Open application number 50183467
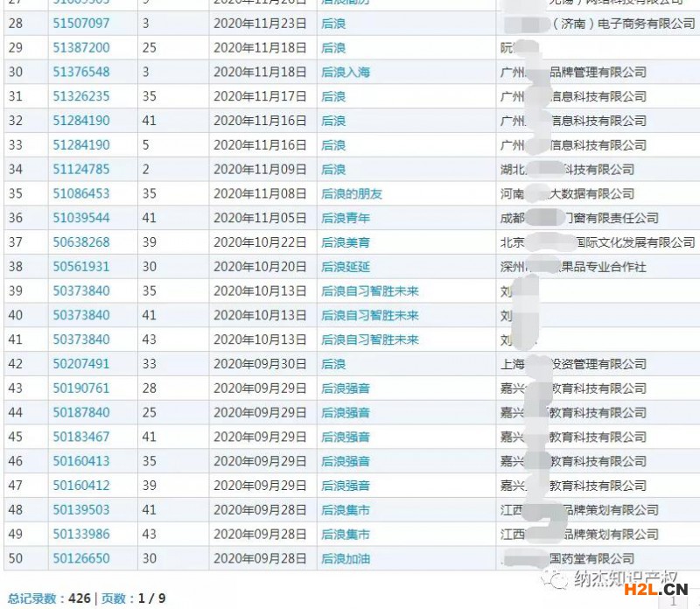 coord(81,437)
